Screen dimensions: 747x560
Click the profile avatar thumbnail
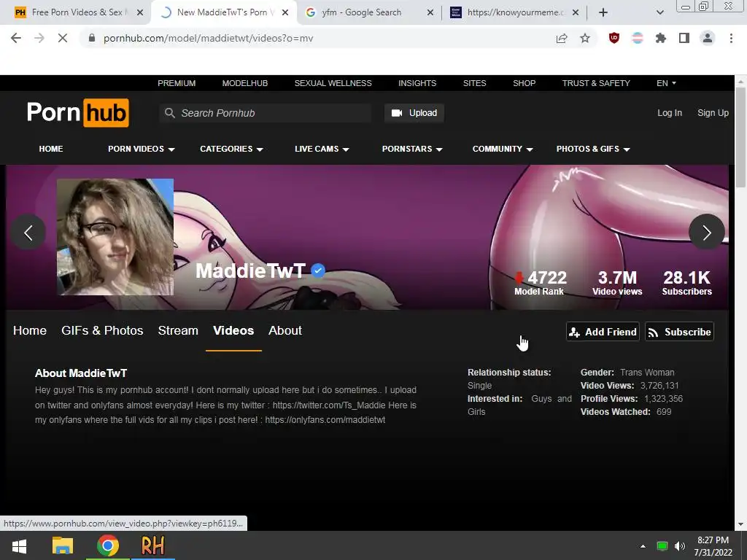[x=115, y=237]
